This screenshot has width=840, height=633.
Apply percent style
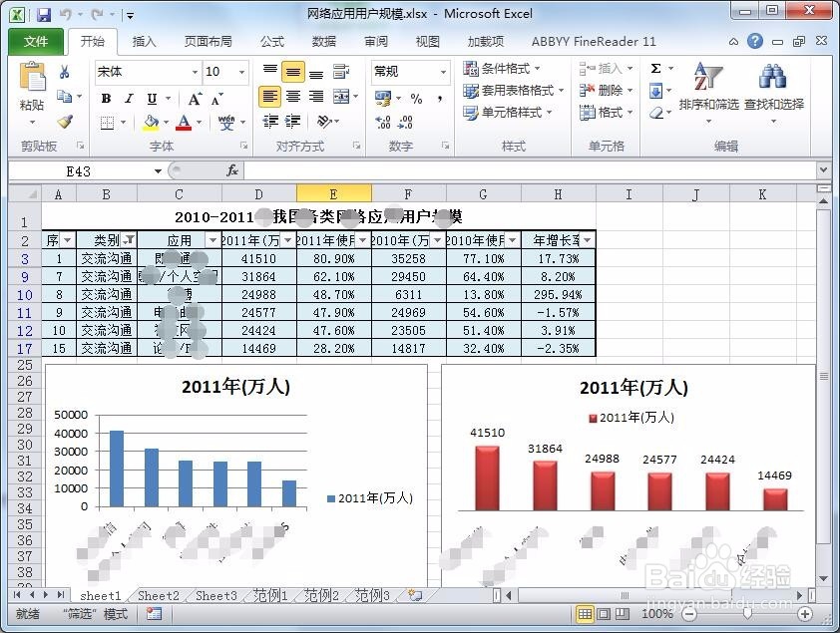click(416, 99)
